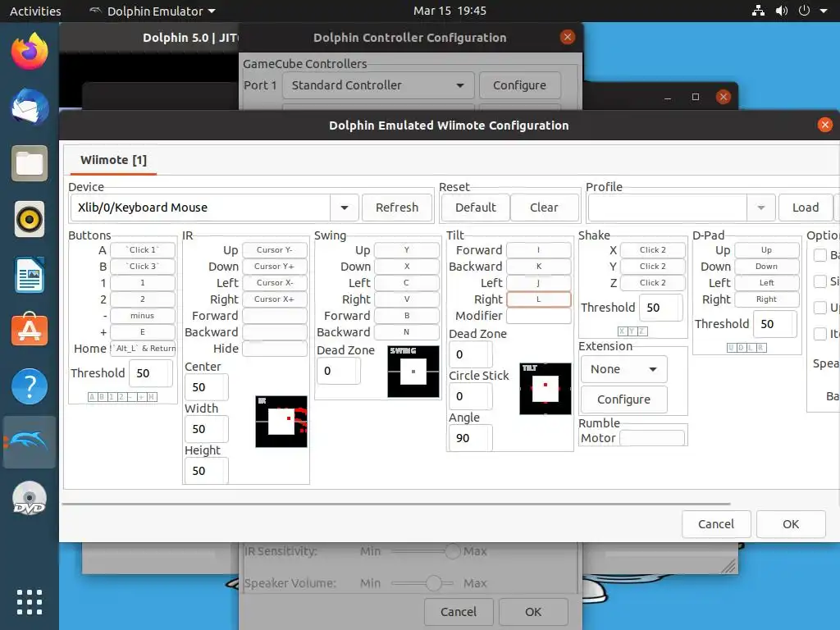Open Help from the dock
840x630 pixels.
pos(30,386)
